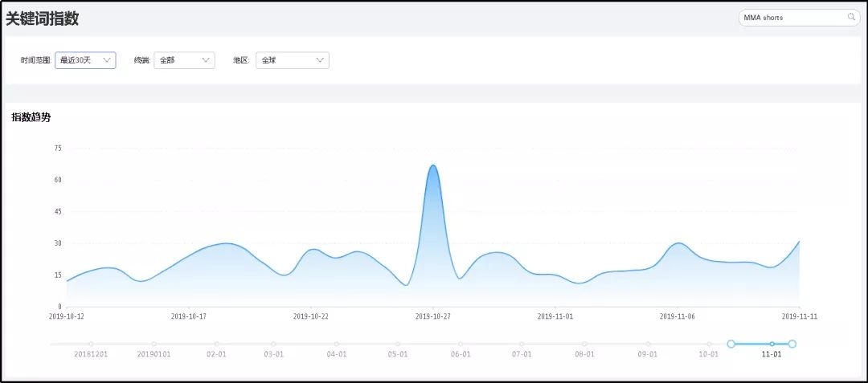Image resolution: width=868 pixels, height=383 pixels.
Task: Expand the 终端 dropdown showing 全部
Action: coord(184,60)
